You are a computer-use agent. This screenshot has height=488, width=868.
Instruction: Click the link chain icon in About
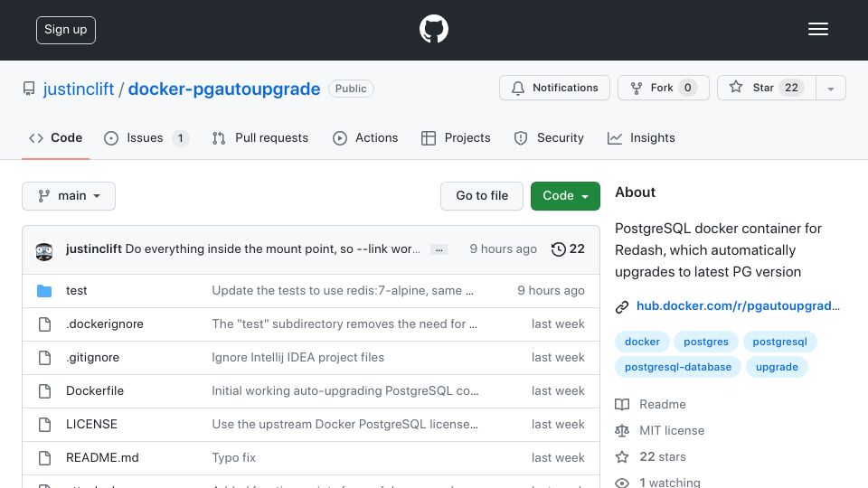pyautogui.click(x=622, y=306)
